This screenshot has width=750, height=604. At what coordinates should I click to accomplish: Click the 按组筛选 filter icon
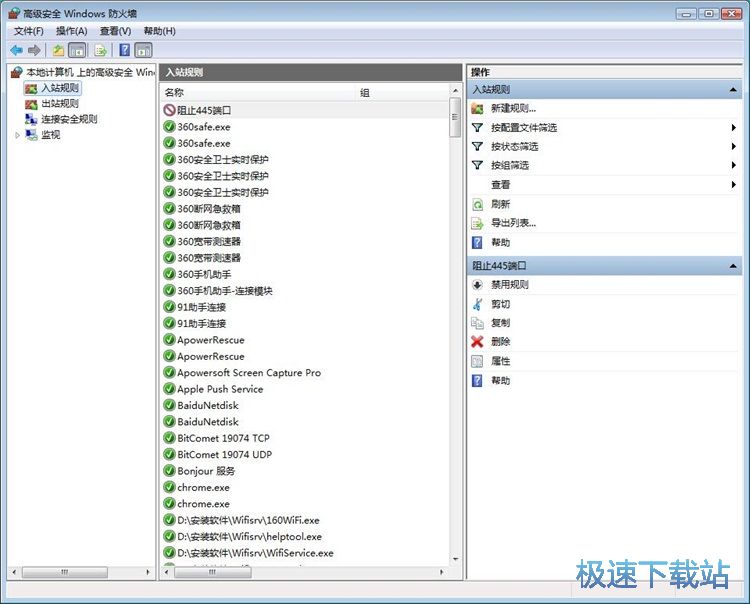pyautogui.click(x=477, y=165)
